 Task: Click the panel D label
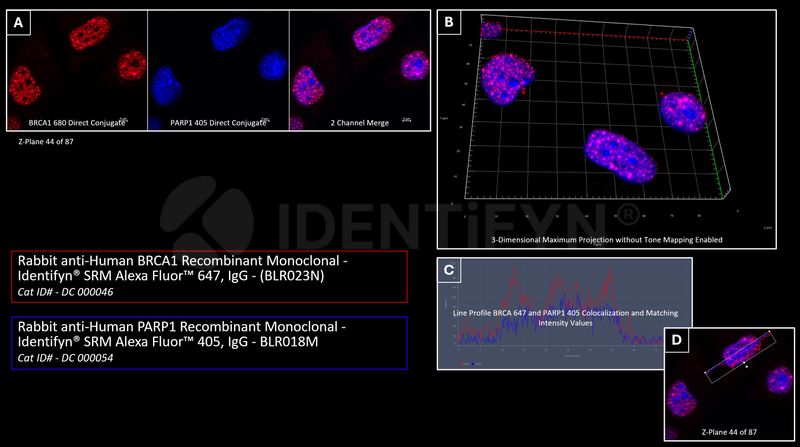click(677, 340)
